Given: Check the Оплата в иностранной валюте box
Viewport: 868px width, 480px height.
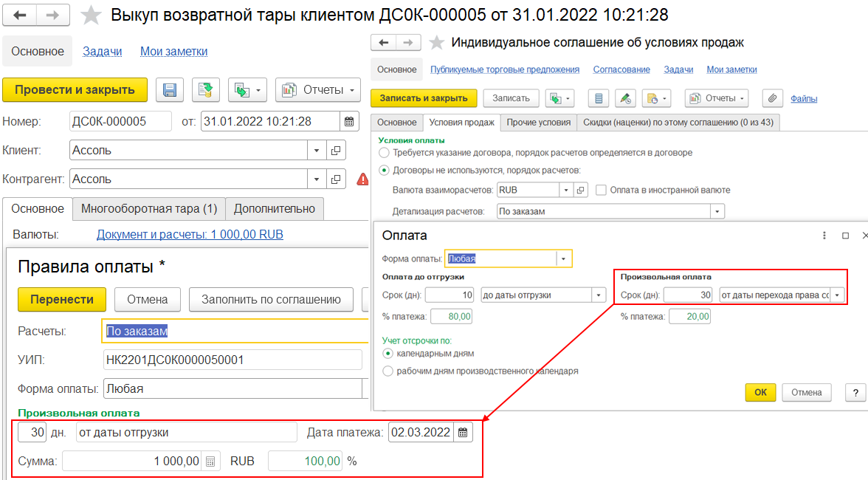Looking at the screenshot, I should (602, 190).
